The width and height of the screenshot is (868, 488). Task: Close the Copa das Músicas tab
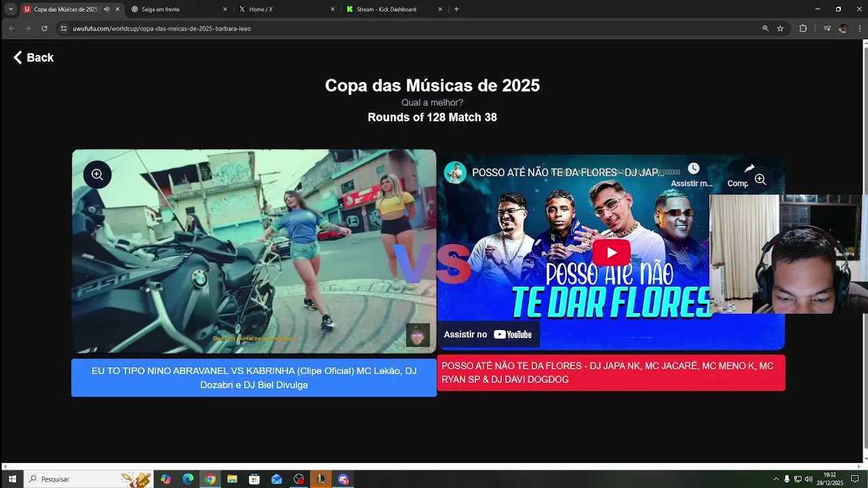point(117,9)
